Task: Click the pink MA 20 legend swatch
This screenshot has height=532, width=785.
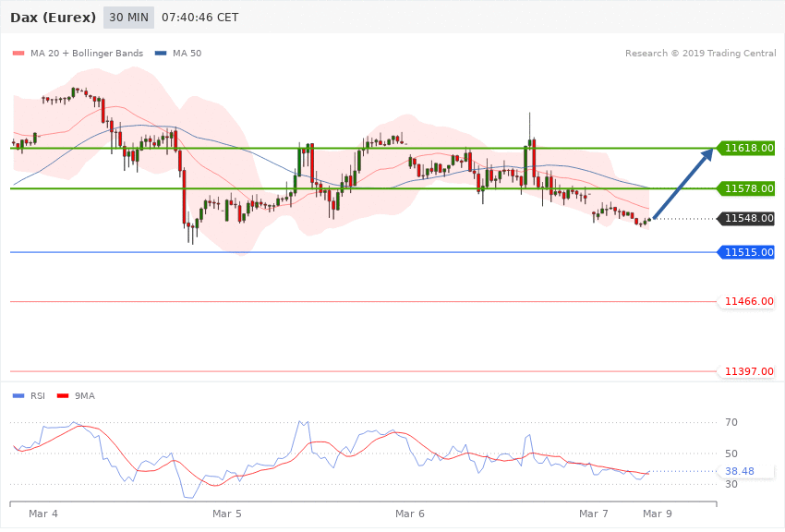Action: click(18, 53)
